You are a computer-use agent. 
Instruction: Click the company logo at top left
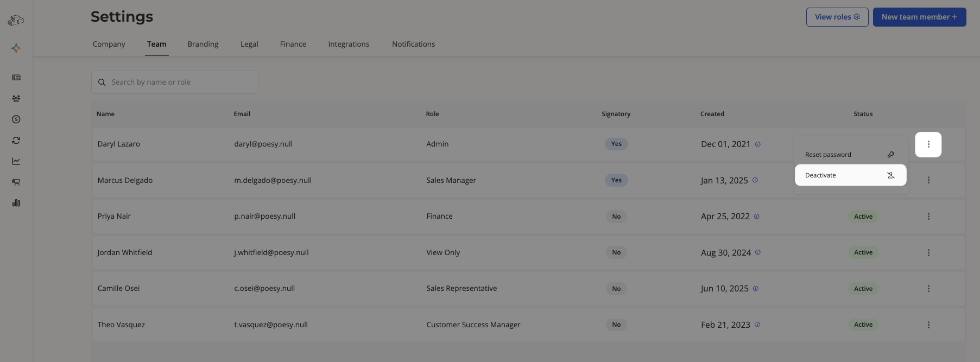coord(16,20)
